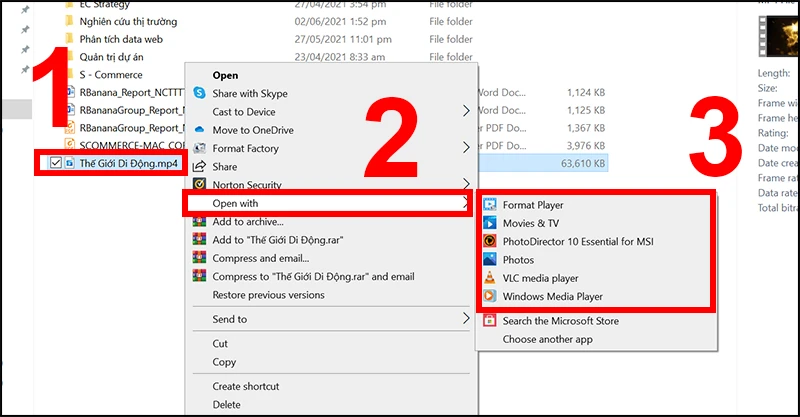800x417 pixels.
Task: Open file with PhotoDirector 10 Essential for MSI
Action: point(578,241)
